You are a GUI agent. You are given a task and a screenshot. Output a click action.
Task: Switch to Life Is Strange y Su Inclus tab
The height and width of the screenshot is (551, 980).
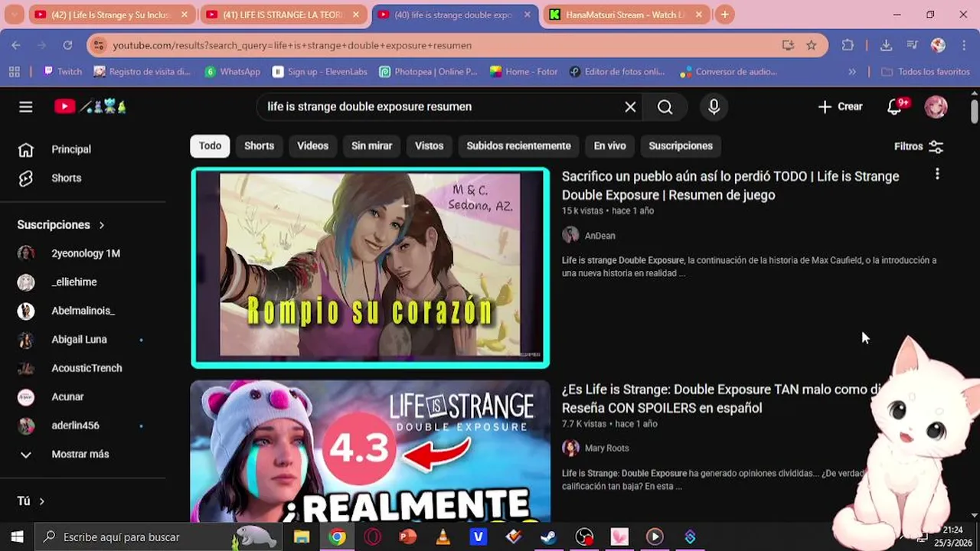111,15
